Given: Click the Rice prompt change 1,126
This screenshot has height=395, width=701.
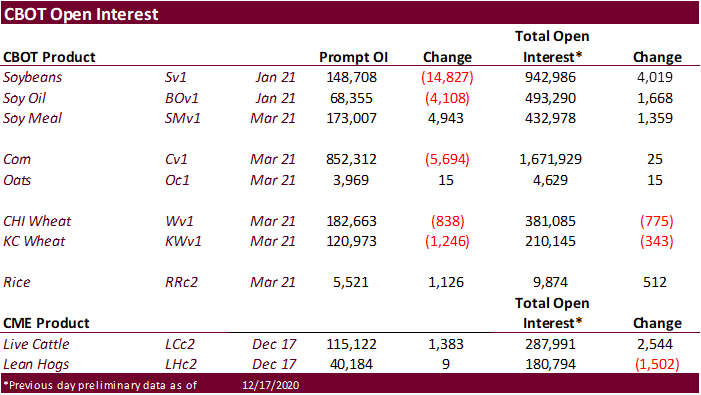Looking at the screenshot, I should (x=446, y=282).
